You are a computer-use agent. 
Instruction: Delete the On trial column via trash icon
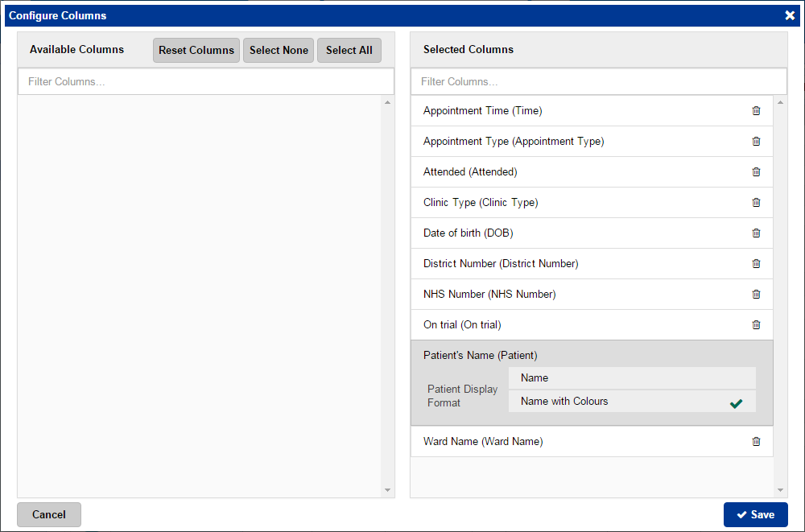pos(756,325)
